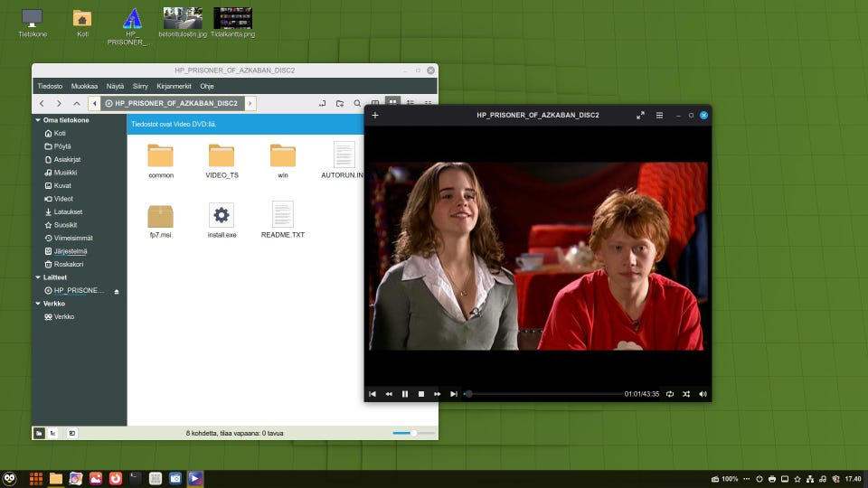The width and height of the screenshot is (868, 488).
Task: Pause the video in the media player
Action: 405,394
